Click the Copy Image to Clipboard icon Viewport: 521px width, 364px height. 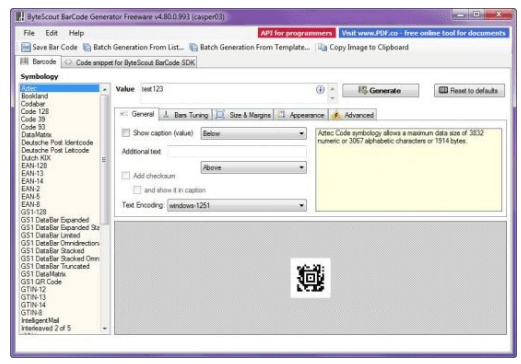point(322,47)
